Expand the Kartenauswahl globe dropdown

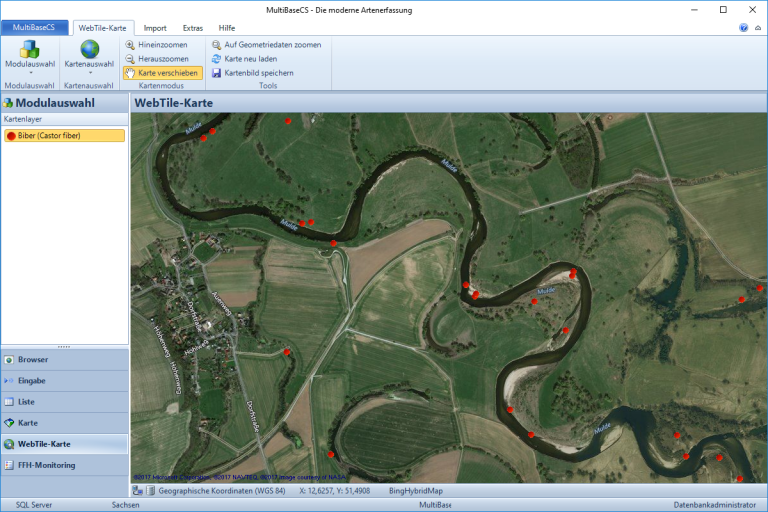click(89, 57)
